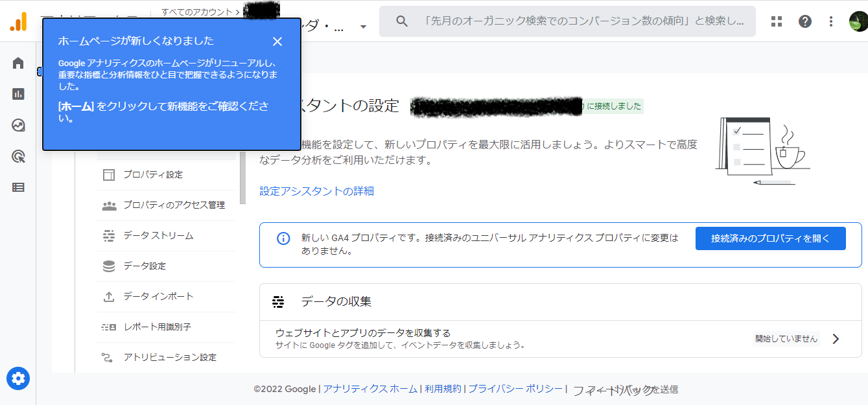
Task: Open データ設定 menu item
Action: tap(167, 266)
